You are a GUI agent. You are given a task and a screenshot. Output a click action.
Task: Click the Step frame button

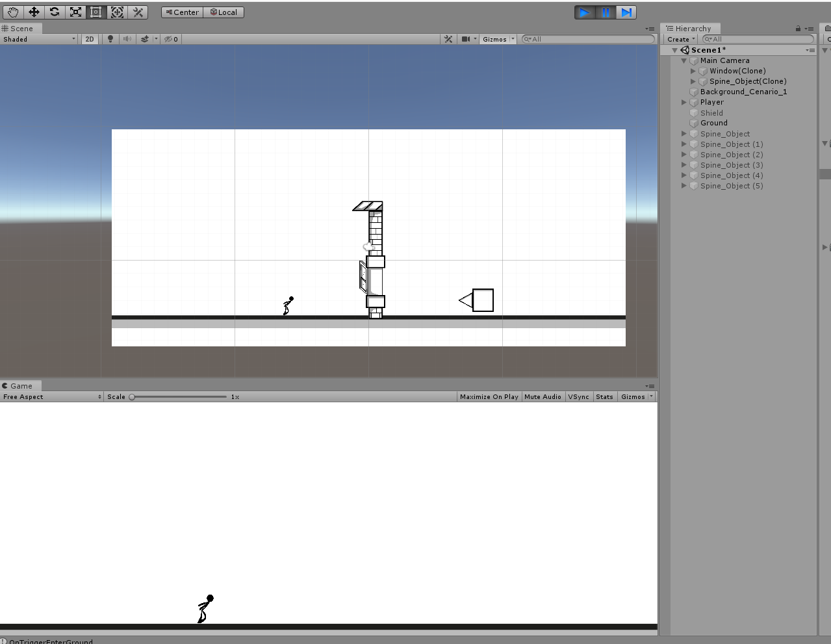click(626, 12)
